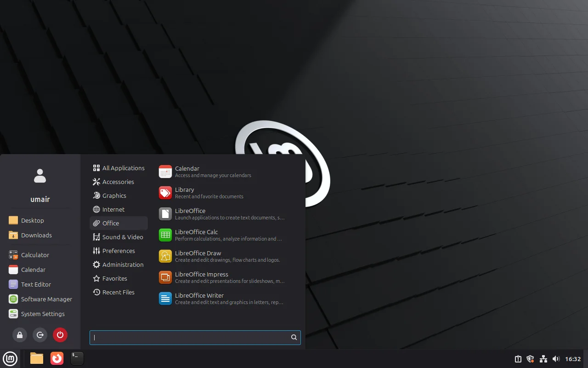Select the Recent Files category
The image size is (588, 368).
point(119,292)
